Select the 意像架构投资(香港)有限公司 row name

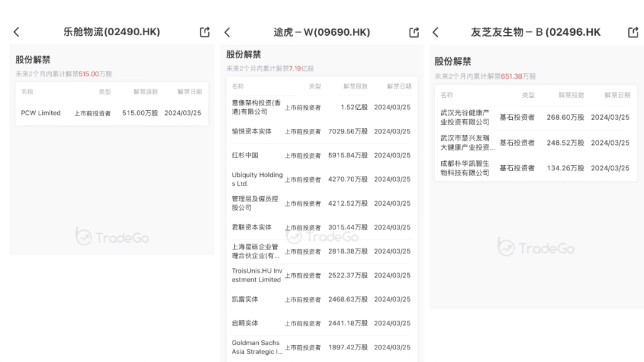(x=256, y=107)
